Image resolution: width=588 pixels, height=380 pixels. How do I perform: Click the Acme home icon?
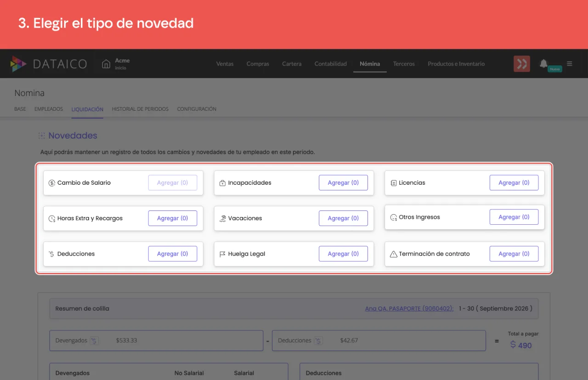click(x=106, y=64)
